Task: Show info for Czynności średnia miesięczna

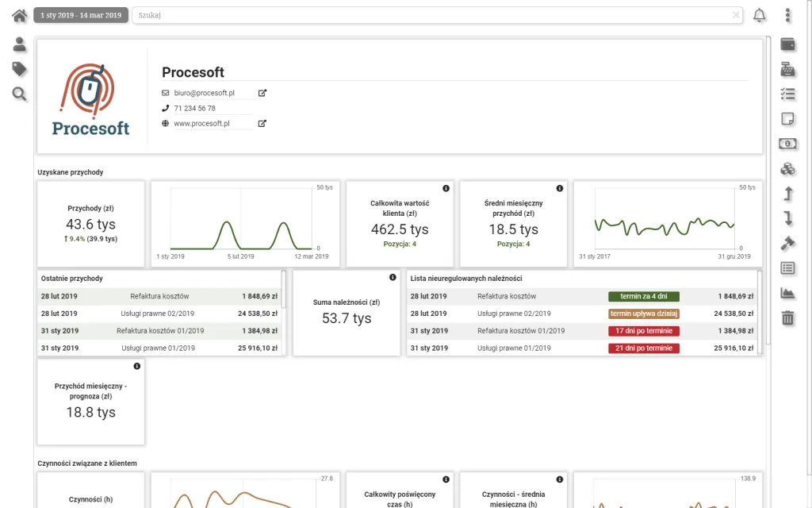Action: click(560, 479)
